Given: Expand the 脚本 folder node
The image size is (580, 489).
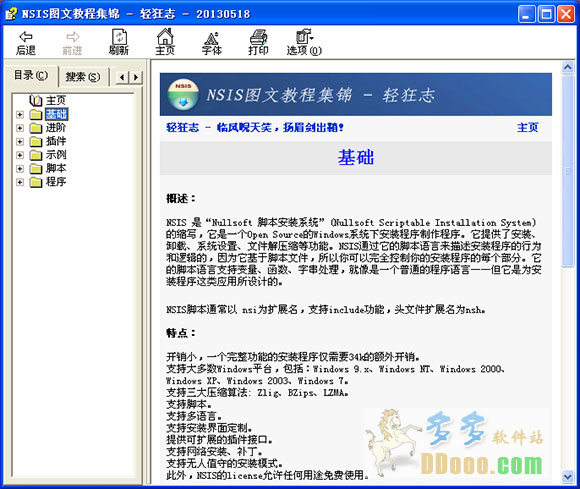Looking at the screenshot, I should click(20, 169).
